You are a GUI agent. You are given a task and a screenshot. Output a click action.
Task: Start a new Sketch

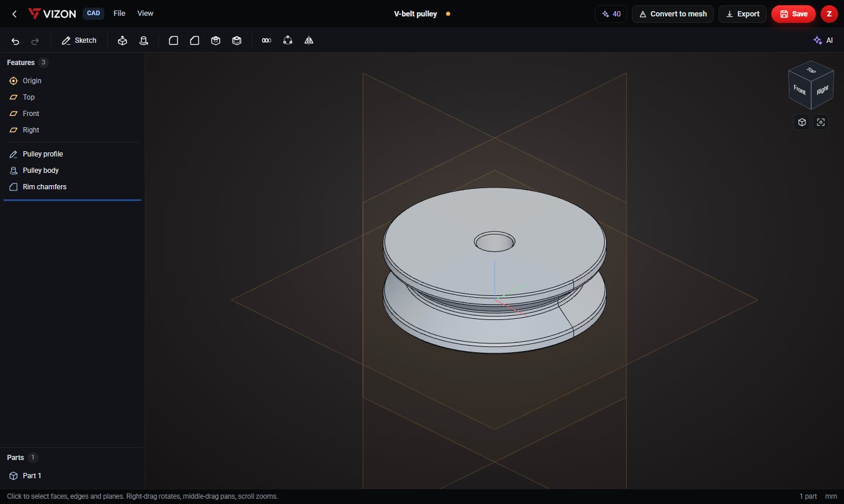79,40
